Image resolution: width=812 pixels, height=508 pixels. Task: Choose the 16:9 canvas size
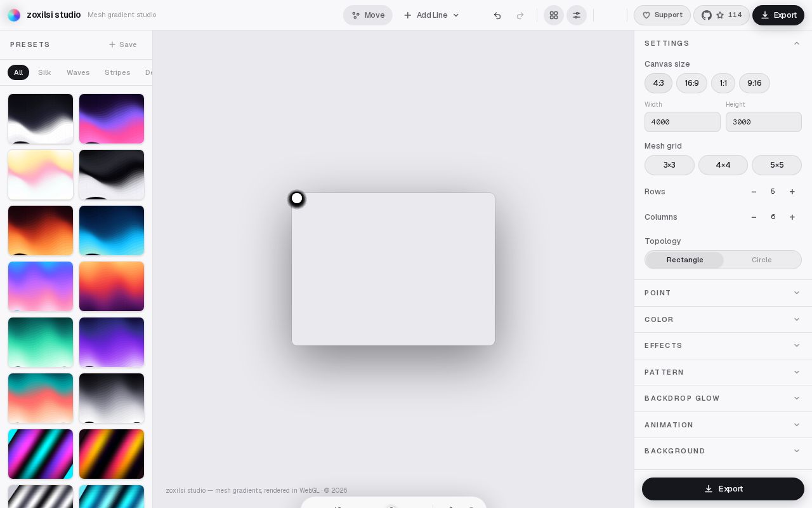tap(691, 83)
